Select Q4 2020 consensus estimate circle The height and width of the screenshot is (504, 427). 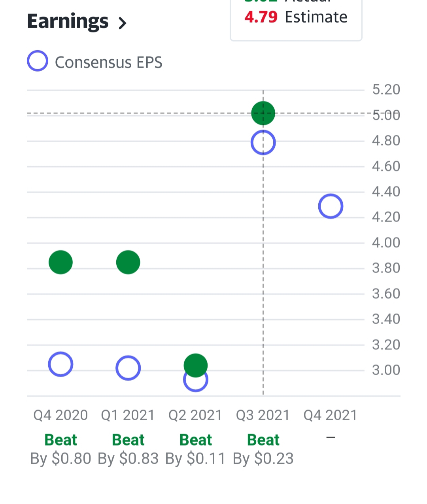pyautogui.click(x=60, y=364)
